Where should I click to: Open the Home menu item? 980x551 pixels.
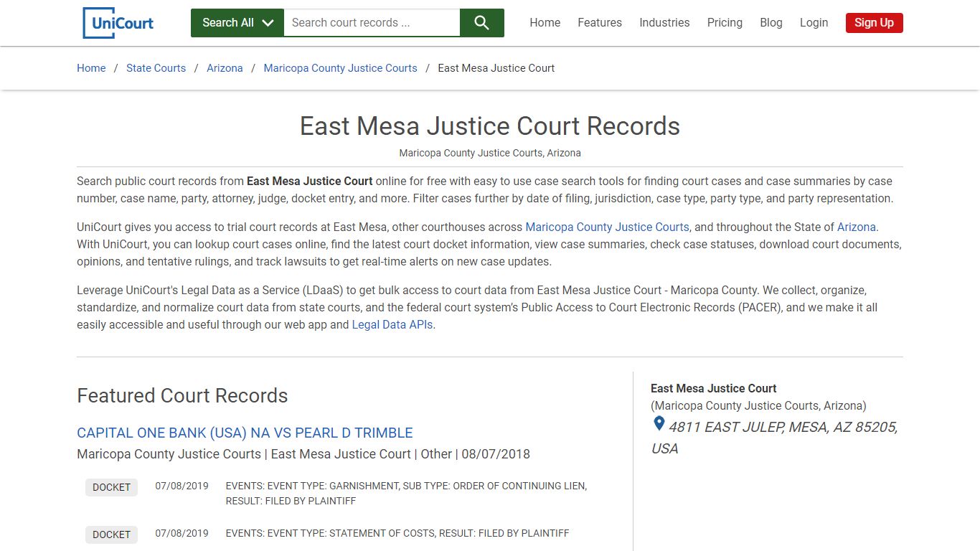click(x=545, y=23)
